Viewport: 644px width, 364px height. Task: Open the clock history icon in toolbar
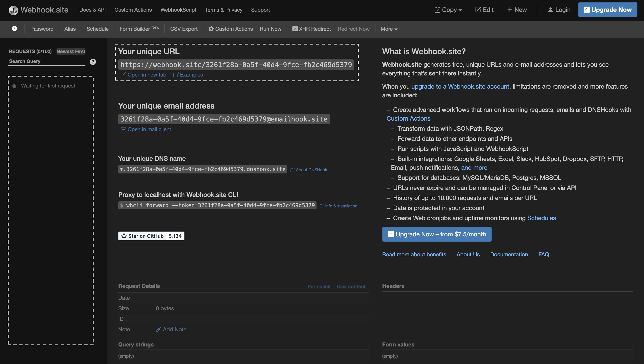click(x=14, y=29)
